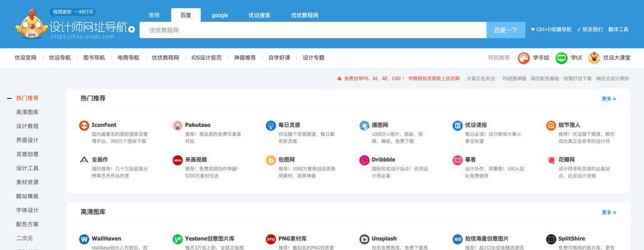This screenshot has width=644, height=250.
Task: Click the 来画视频 icon
Action: [x=178, y=160]
